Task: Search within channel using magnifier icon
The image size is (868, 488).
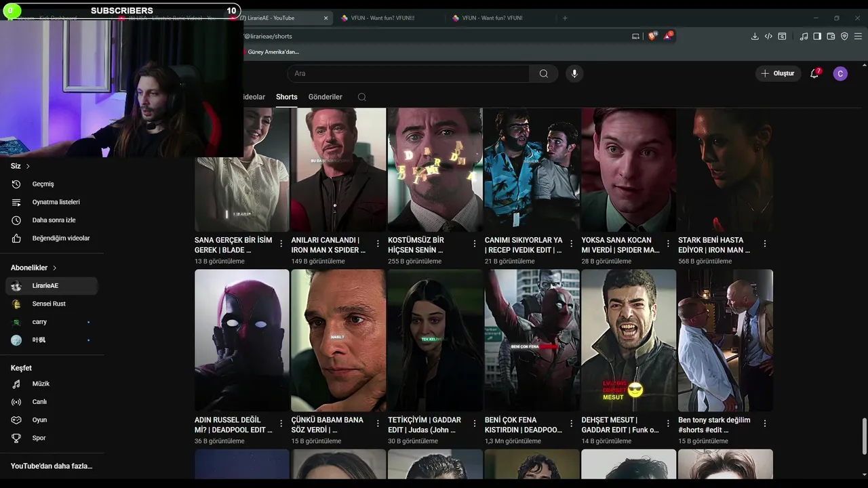Action: point(362,97)
